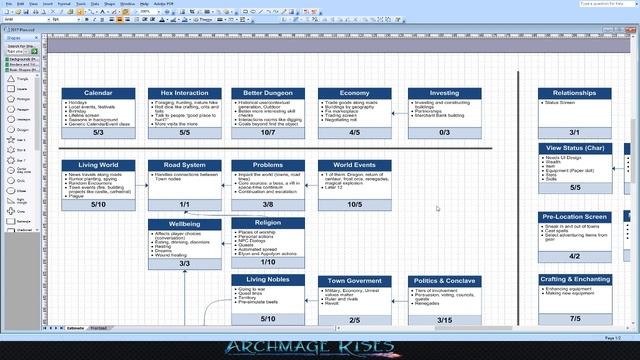Click the Calendar box header

98,93
